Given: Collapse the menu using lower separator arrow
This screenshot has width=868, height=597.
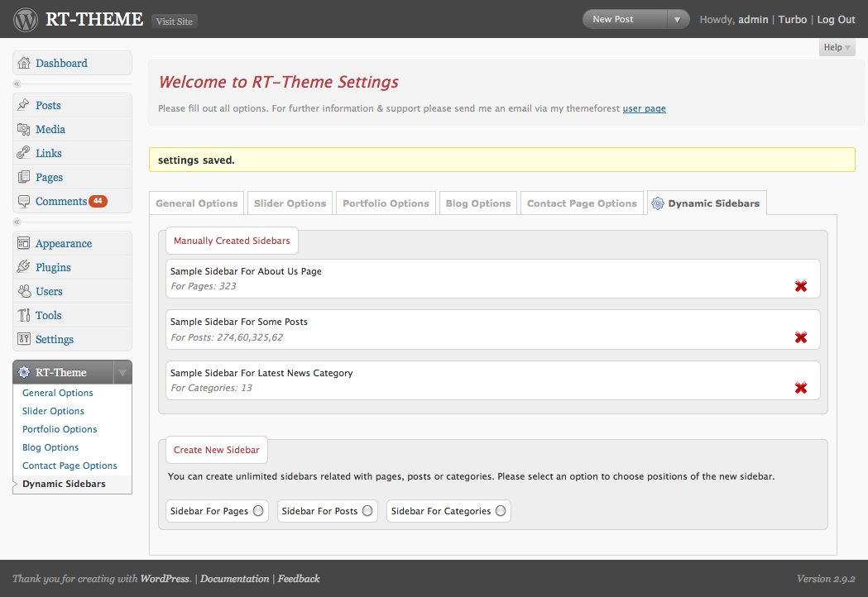Looking at the screenshot, I should pyautogui.click(x=17, y=222).
